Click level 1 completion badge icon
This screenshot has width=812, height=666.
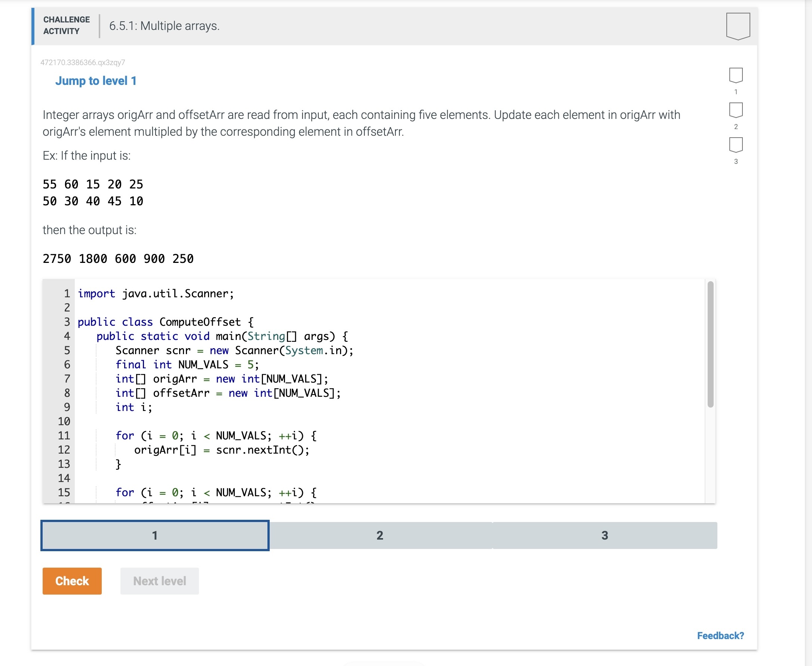(735, 75)
